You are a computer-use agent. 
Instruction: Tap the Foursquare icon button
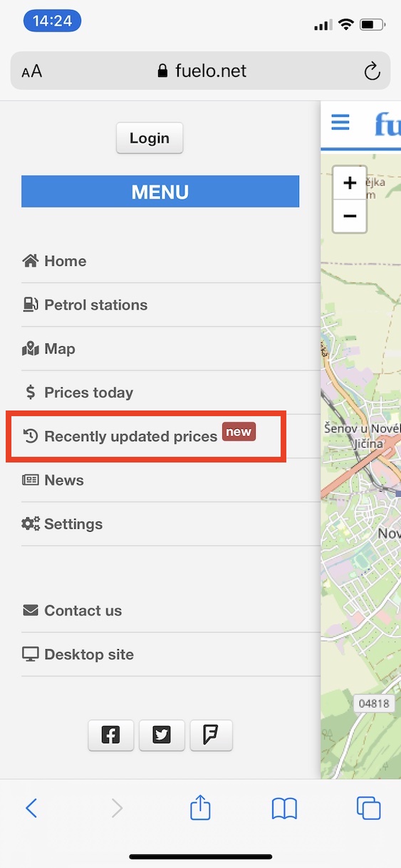(210, 735)
